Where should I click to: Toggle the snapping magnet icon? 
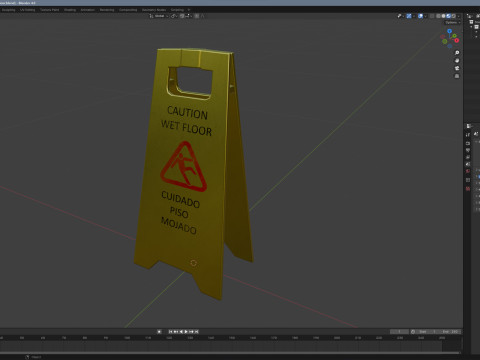tap(182, 16)
